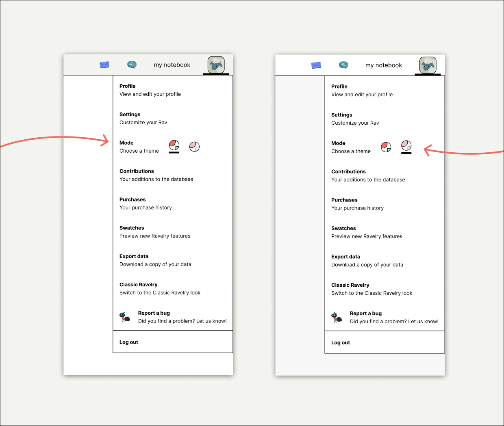Open Purchases history in the right mockup

[357, 204]
